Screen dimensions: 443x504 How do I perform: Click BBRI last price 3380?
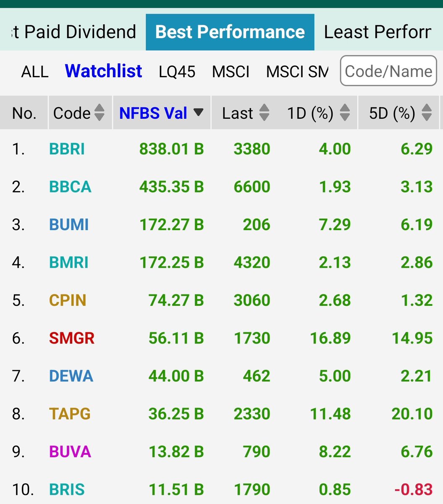coord(252,149)
